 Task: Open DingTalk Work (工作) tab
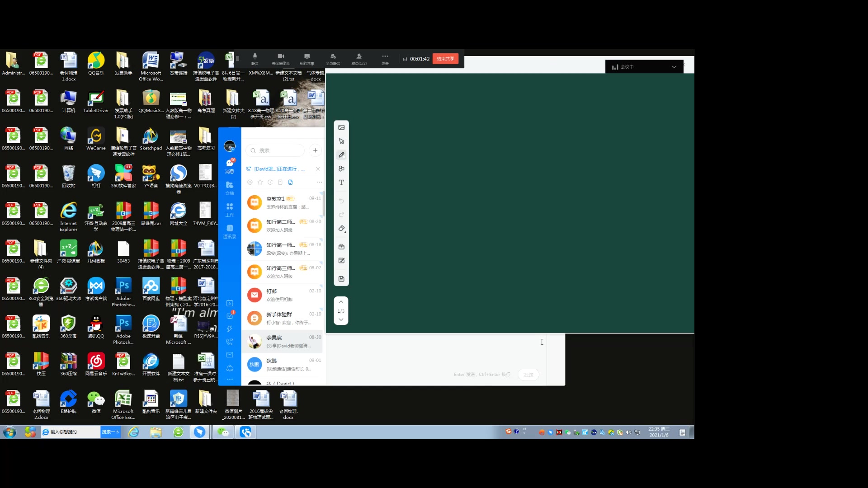230,210
